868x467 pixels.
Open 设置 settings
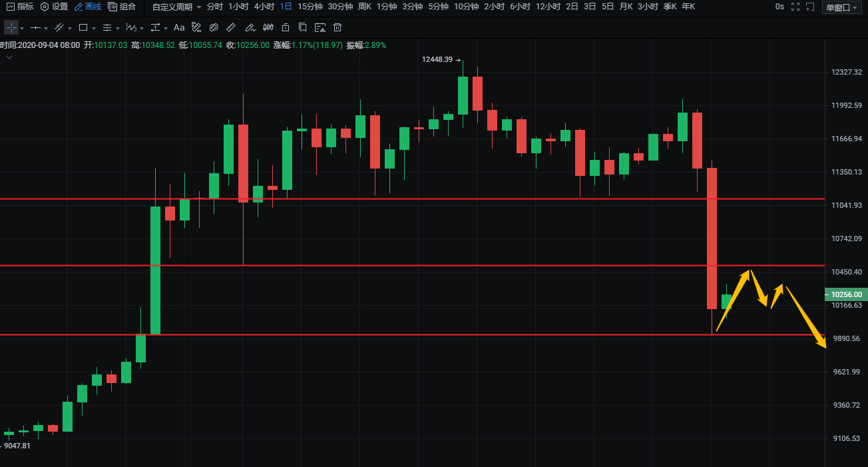point(55,7)
